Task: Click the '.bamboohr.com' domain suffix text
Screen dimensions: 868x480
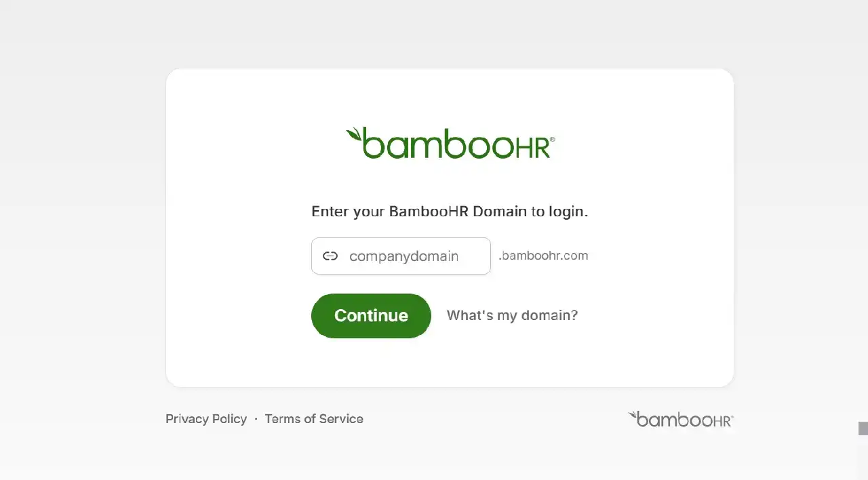Action: click(x=542, y=256)
